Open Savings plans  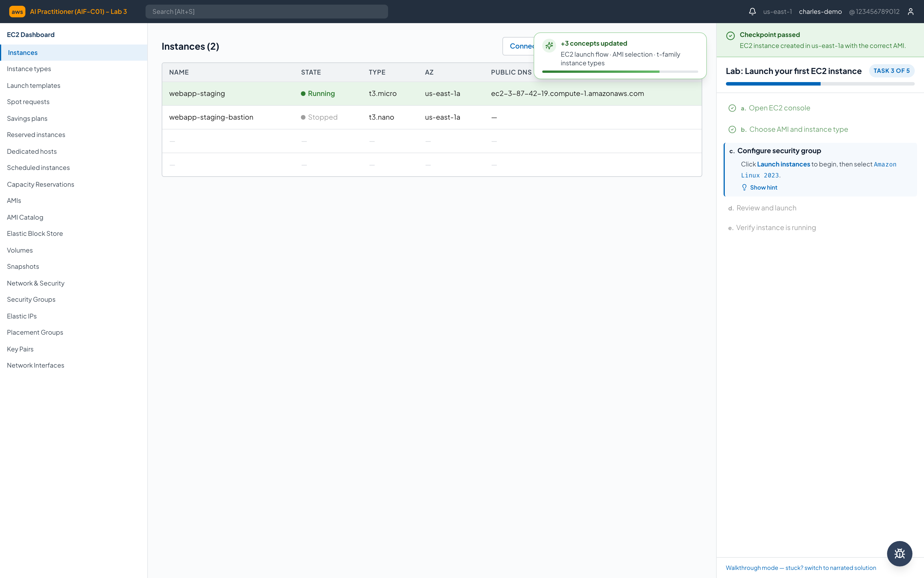click(27, 118)
